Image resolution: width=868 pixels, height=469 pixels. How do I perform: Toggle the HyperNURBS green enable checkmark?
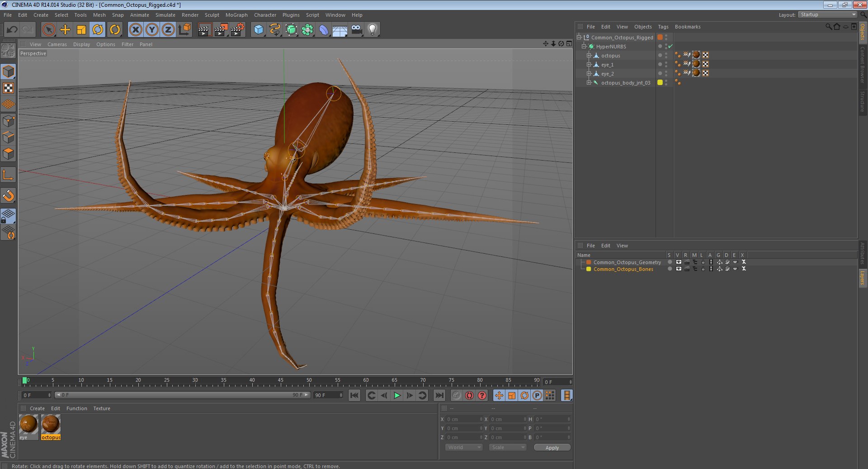(670, 47)
